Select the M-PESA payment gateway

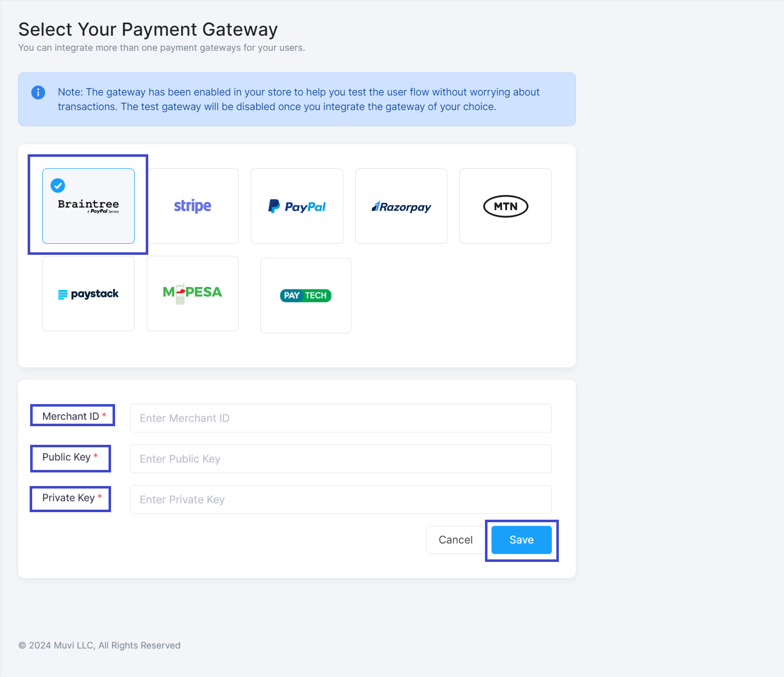(192, 294)
